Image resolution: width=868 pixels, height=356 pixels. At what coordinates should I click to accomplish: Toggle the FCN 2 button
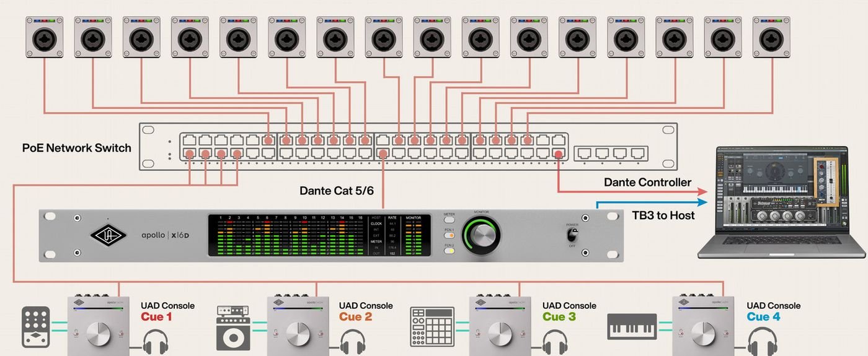[449, 251]
